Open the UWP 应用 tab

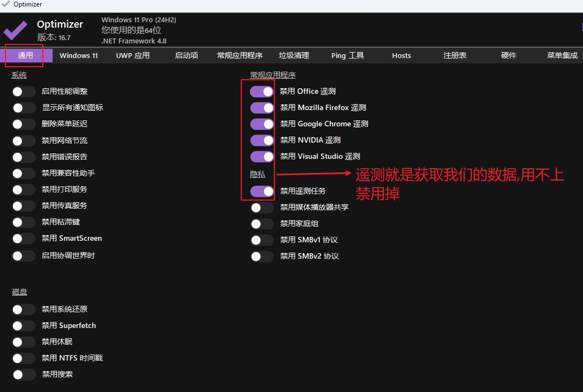point(133,55)
